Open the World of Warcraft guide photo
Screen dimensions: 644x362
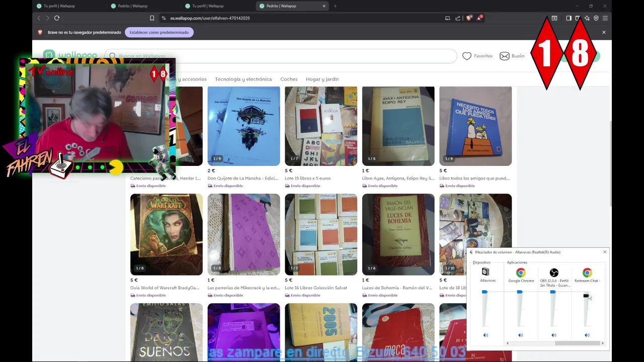click(x=167, y=234)
